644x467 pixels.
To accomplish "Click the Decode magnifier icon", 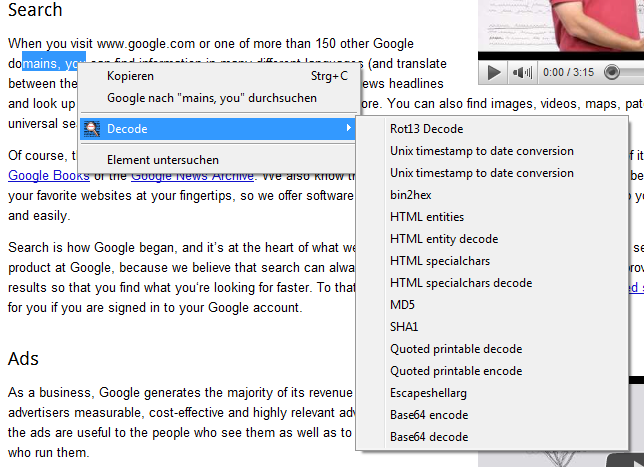I will click(x=92, y=129).
